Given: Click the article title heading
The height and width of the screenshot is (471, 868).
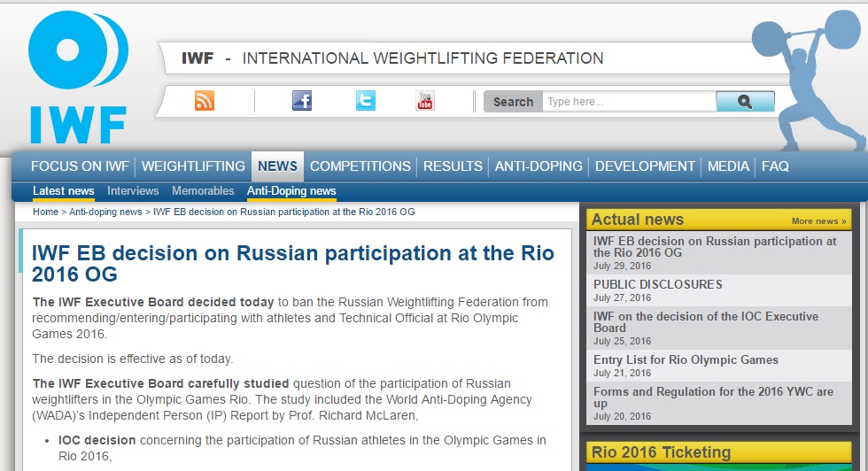Looking at the screenshot, I should [293, 264].
